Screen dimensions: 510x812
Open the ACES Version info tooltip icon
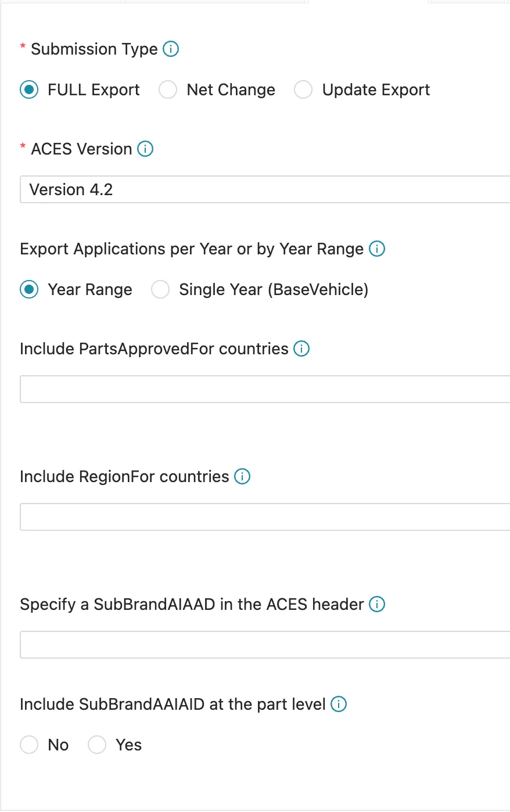[x=145, y=149]
